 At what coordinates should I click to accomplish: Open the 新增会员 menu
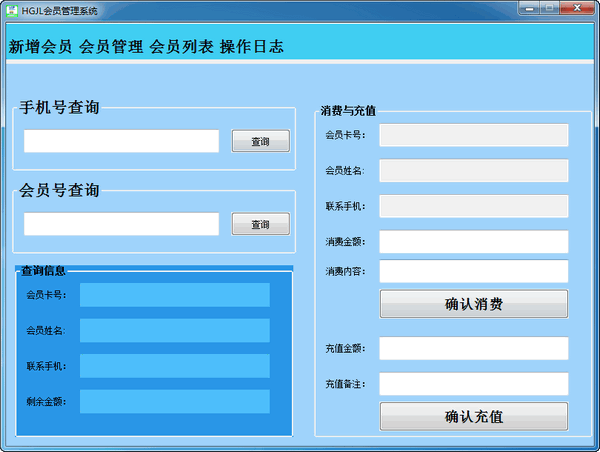click(40, 47)
